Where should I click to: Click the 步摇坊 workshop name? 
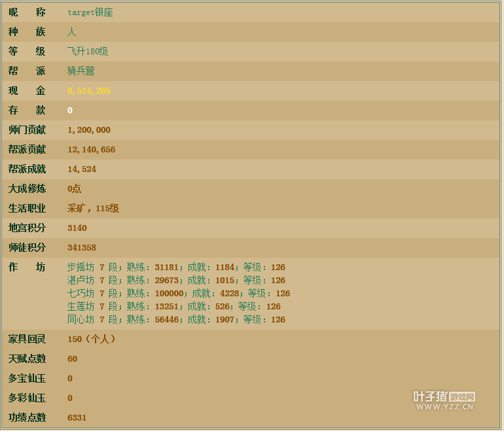[x=81, y=267]
